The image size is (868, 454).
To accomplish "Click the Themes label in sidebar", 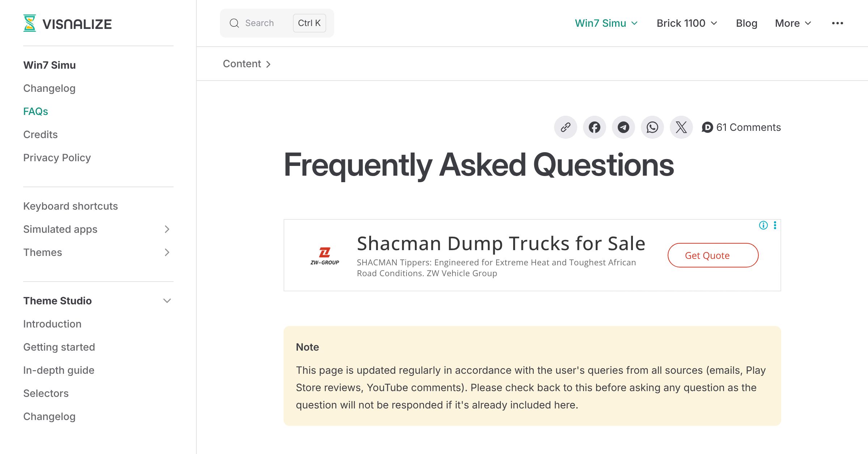I will pos(42,252).
